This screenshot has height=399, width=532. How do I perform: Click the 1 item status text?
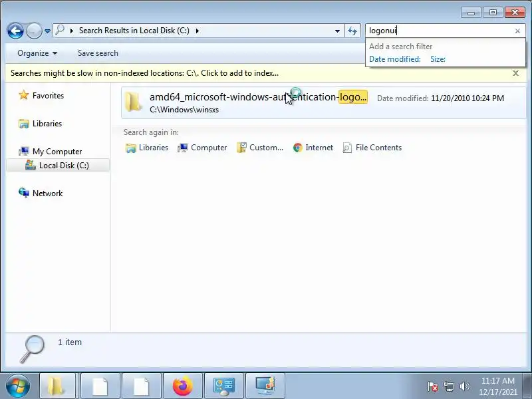tap(70, 342)
